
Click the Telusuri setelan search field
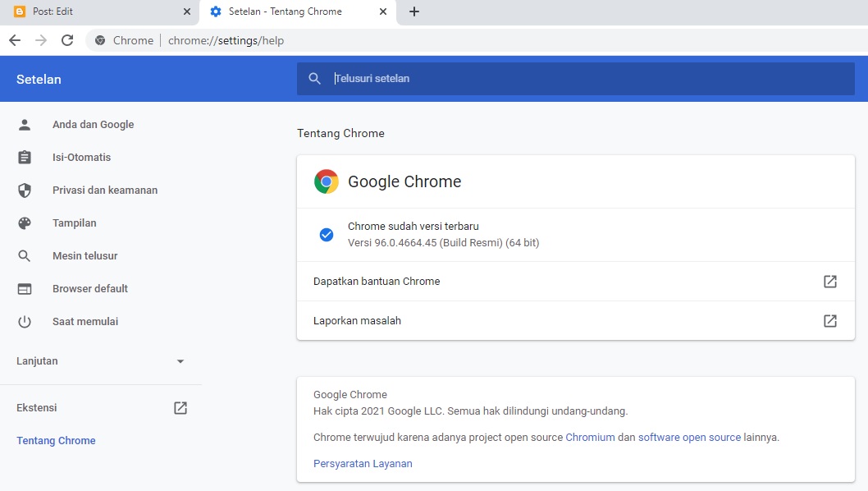click(x=492, y=78)
